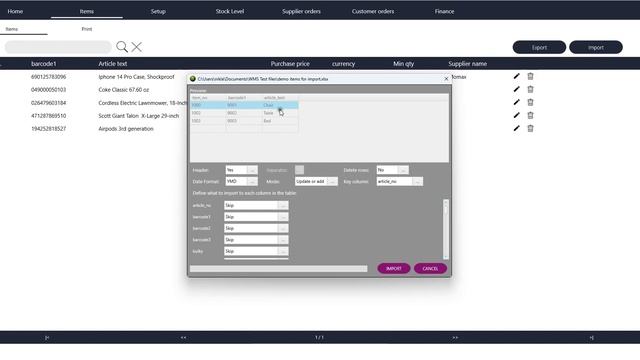Click the search magnifier icon

122,47
